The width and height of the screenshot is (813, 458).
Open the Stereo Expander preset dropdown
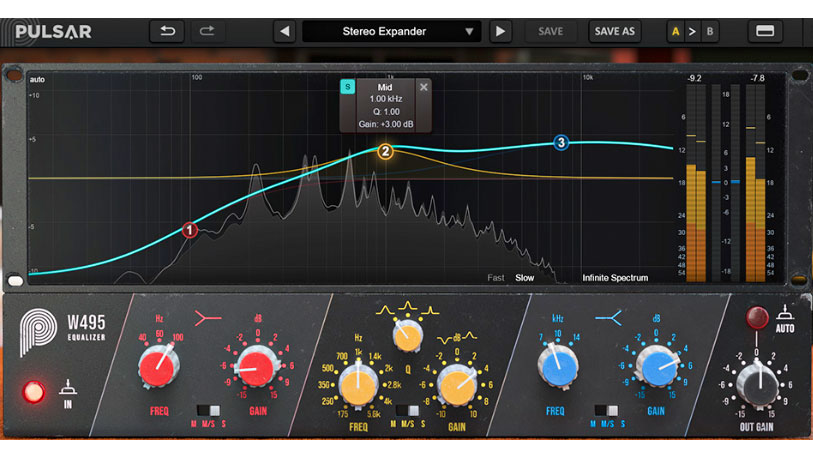[391, 32]
